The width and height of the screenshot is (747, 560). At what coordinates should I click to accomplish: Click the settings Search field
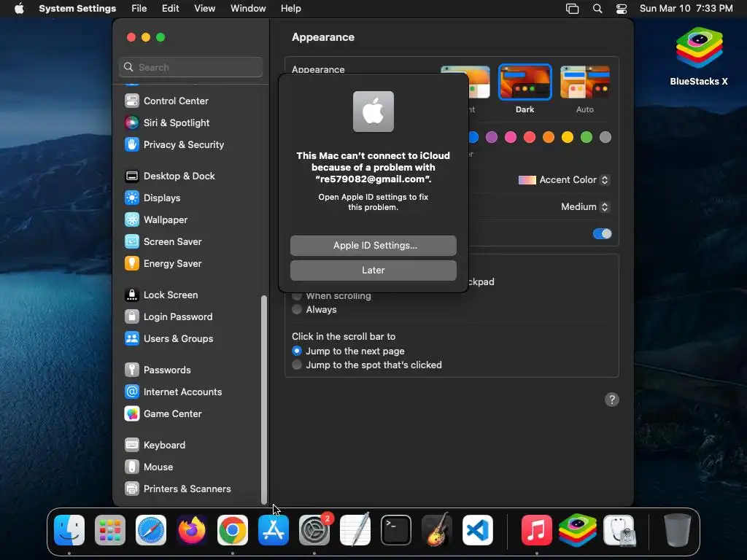190,67
